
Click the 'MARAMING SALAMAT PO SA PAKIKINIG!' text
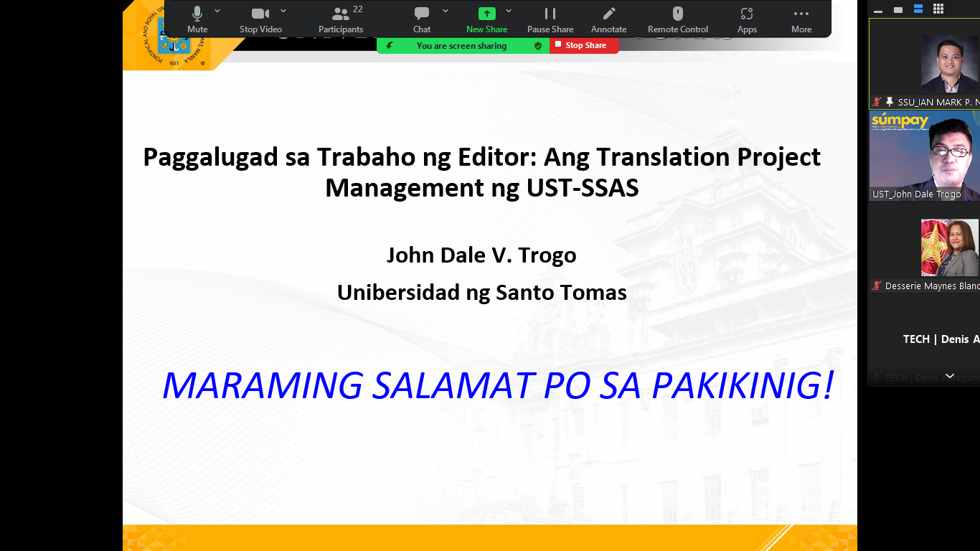click(x=498, y=385)
